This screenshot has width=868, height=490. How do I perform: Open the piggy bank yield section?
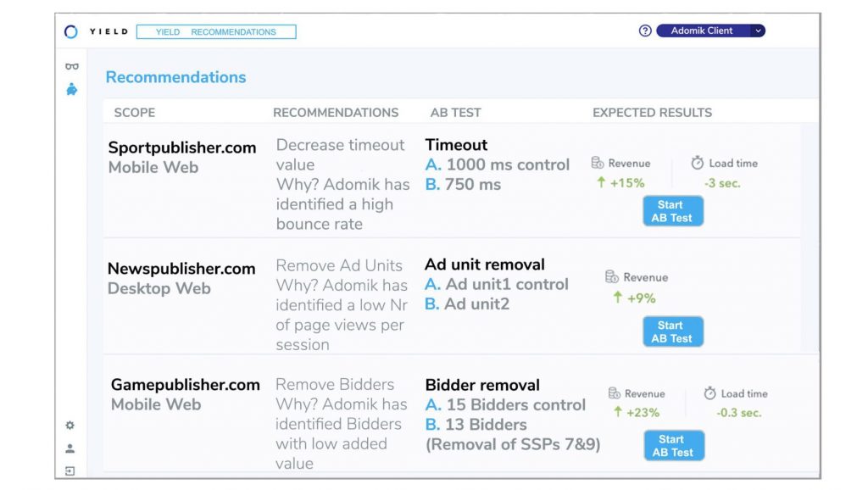(x=72, y=88)
